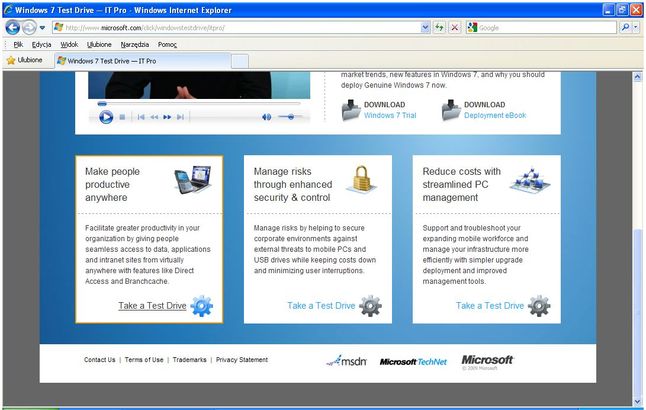Click the browser Forward arrow button

pyautogui.click(x=29, y=28)
